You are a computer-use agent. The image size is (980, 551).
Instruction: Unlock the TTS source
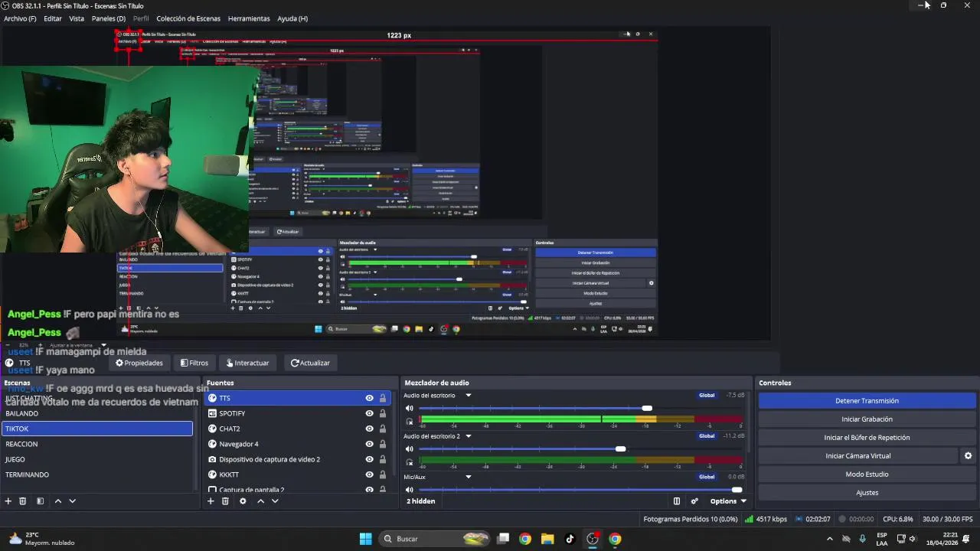pyautogui.click(x=383, y=398)
